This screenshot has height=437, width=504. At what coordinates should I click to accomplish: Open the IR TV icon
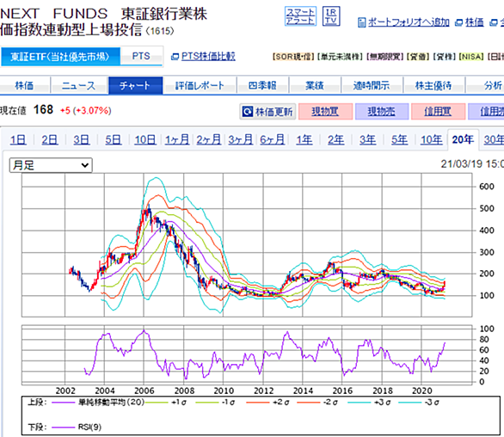click(331, 16)
